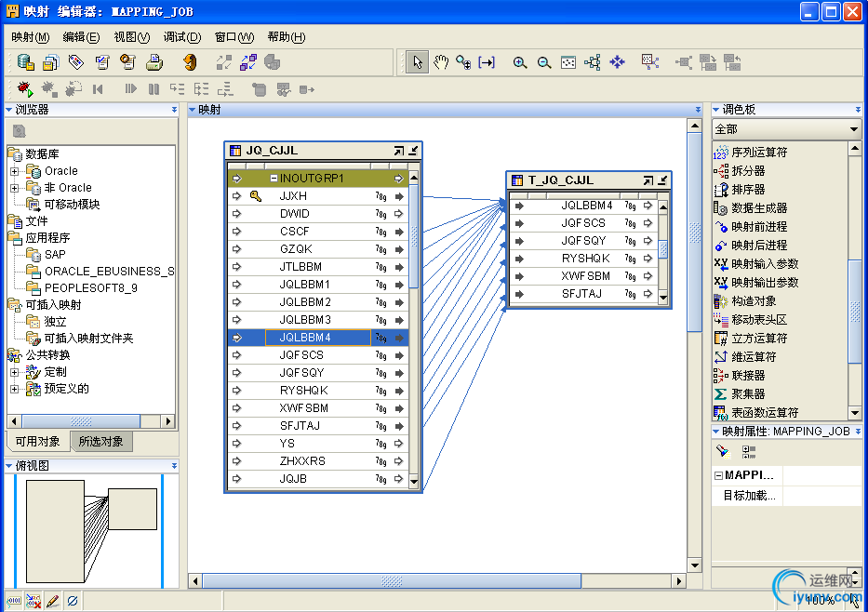
Task: Open the 帮助(H) menu
Action: (287, 37)
